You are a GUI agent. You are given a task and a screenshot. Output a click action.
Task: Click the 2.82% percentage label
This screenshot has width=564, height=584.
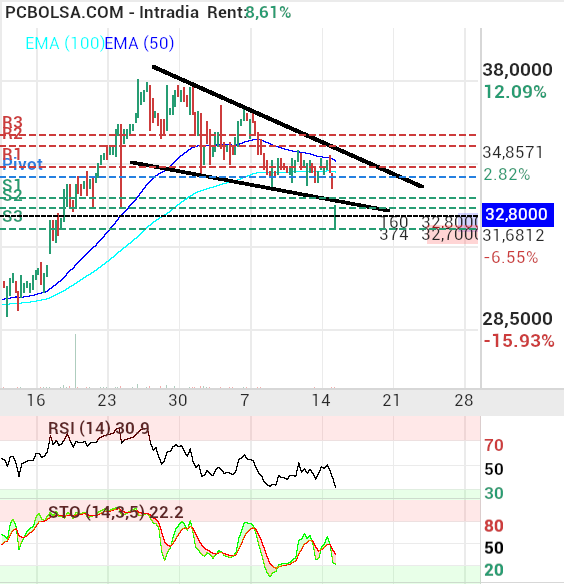pyautogui.click(x=507, y=174)
